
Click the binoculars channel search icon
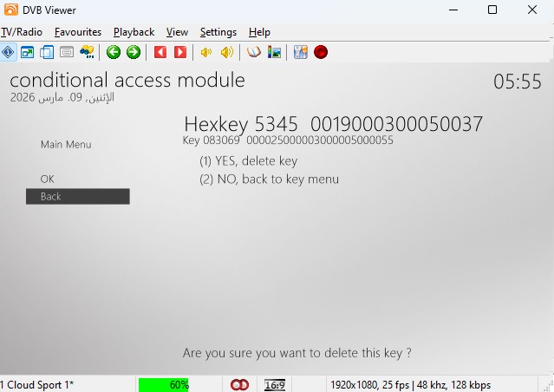point(87,52)
